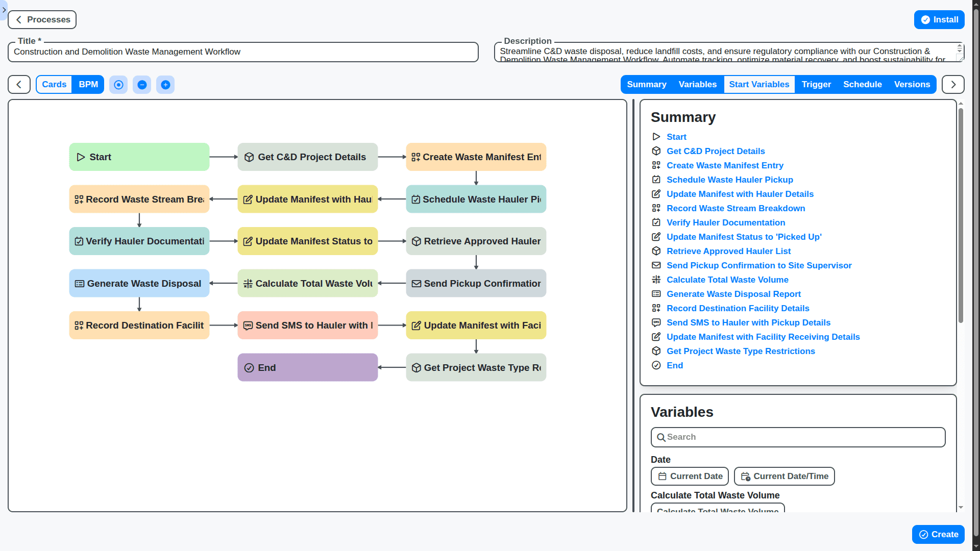The height and width of the screenshot is (551, 980).
Task: Click the envelope icon on Send Pickup Confirmation node
Action: 416,283
